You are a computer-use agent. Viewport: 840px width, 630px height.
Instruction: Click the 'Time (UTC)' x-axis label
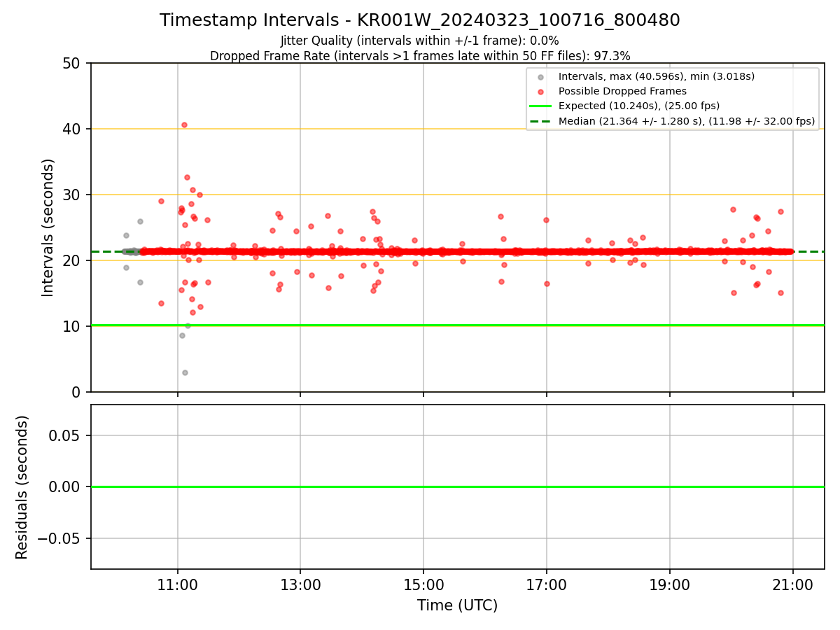click(457, 605)
